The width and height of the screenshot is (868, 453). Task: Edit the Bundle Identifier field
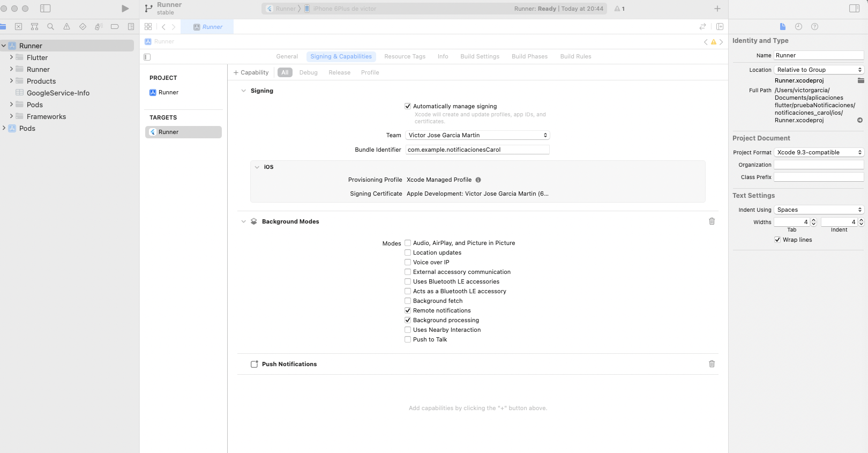tap(477, 150)
